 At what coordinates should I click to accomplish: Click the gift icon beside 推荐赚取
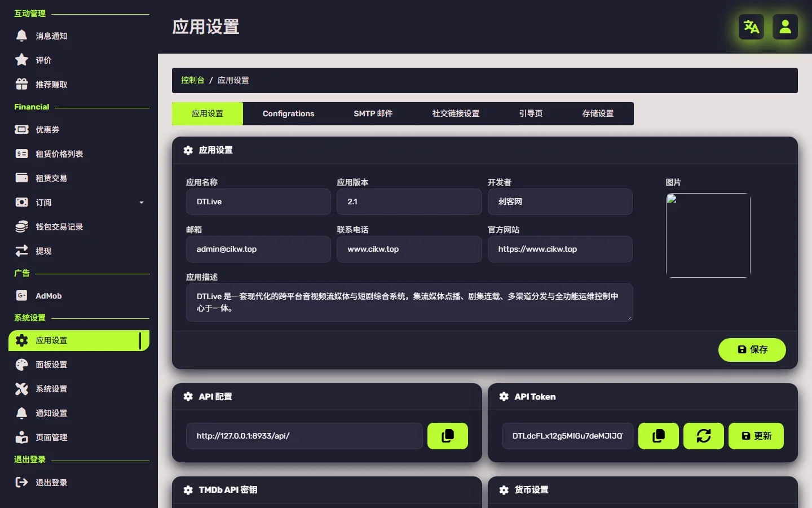click(x=21, y=84)
